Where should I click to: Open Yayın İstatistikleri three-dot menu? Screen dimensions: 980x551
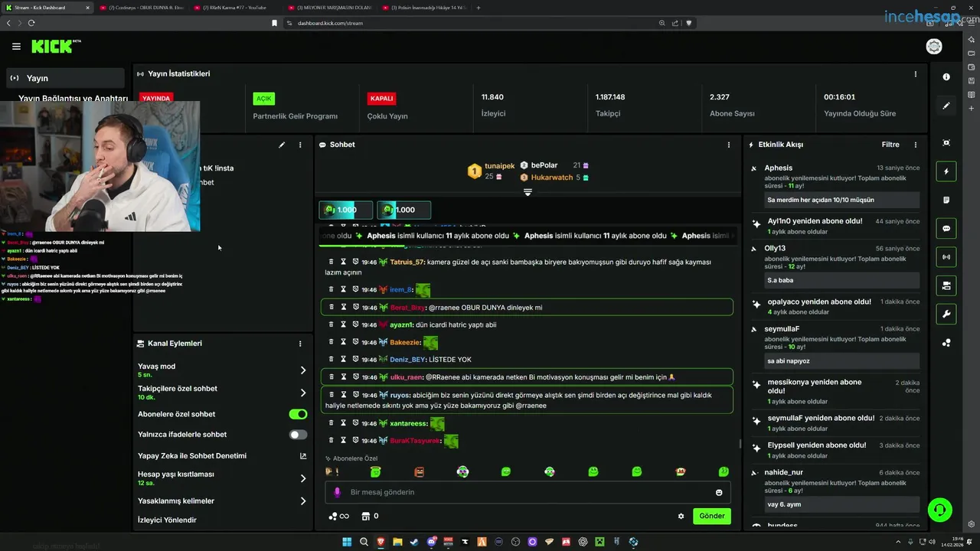[915, 74]
